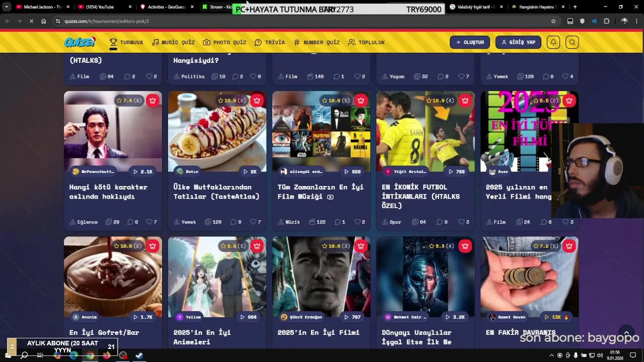Click the quizei.com address bar
This screenshot has width=644, height=362.
(302, 21)
